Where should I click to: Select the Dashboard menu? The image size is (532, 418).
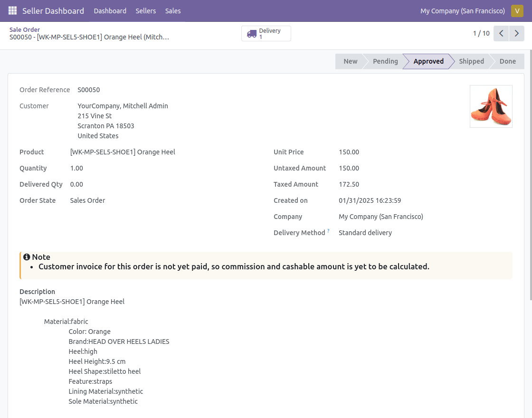[x=110, y=10]
